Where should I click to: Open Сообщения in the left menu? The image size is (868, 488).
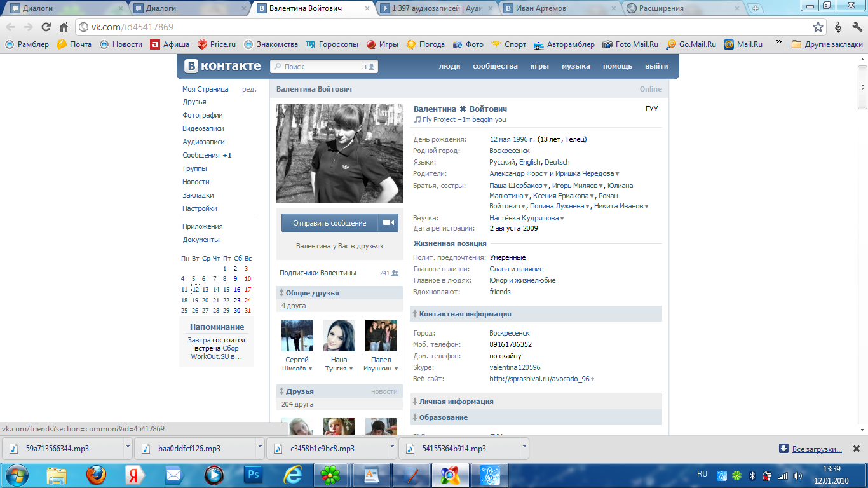(x=201, y=155)
